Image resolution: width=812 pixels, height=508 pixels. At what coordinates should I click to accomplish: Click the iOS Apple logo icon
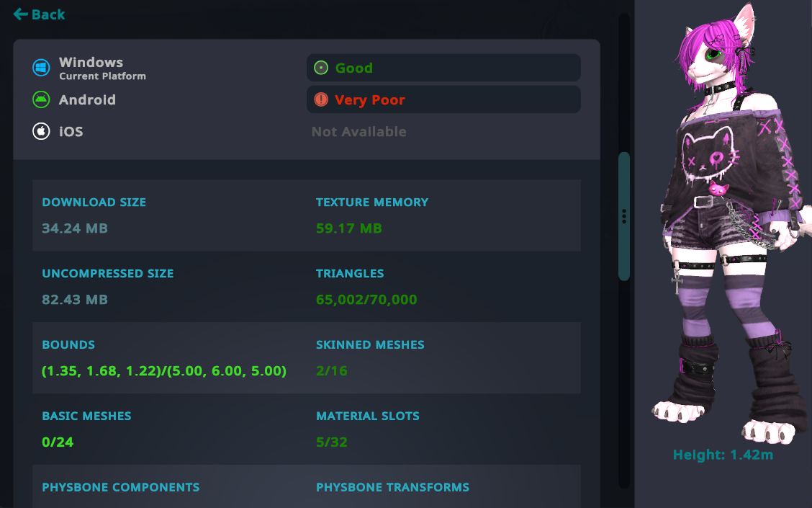tap(42, 131)
